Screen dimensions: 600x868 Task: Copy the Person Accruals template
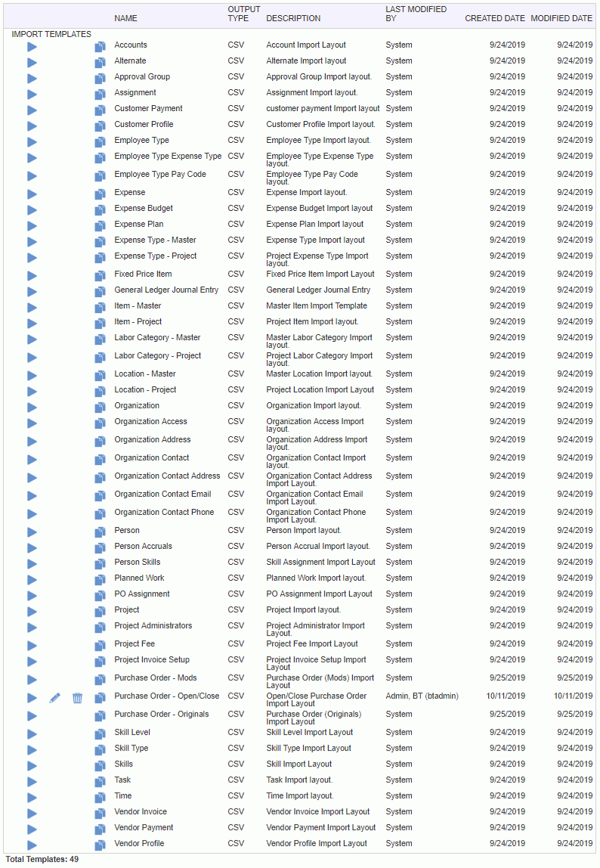tap(100, 548)
